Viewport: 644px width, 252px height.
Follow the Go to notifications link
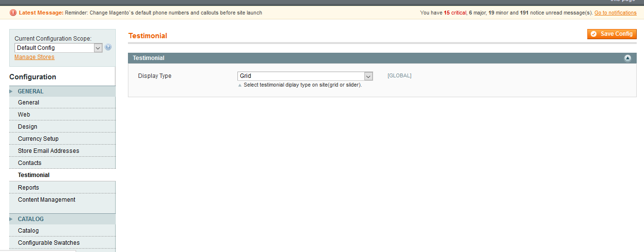click(x=615, y=13)
